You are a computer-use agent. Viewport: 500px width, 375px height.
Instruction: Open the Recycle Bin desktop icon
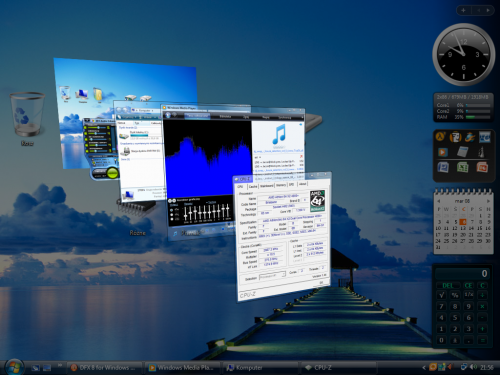point(27,115)
